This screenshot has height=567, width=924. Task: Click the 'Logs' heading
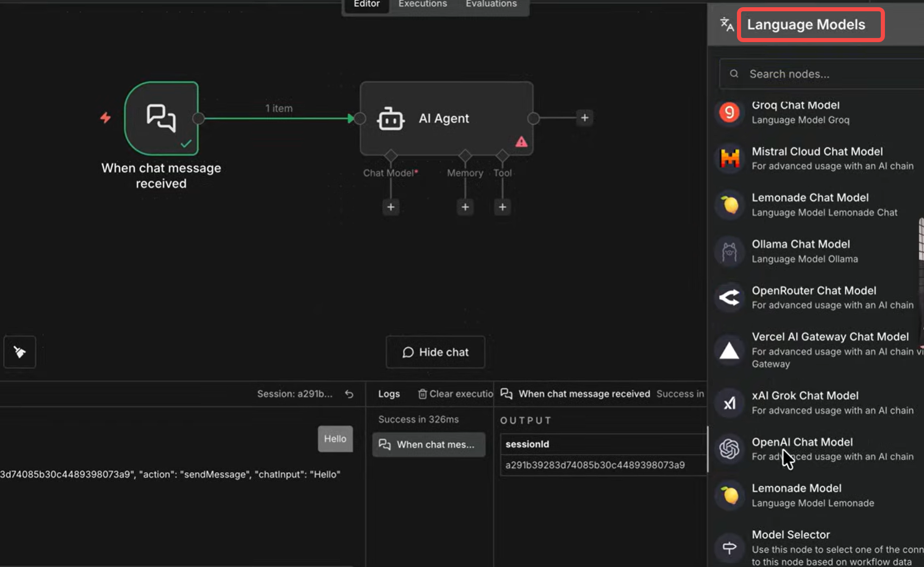[x=389, y=394]
